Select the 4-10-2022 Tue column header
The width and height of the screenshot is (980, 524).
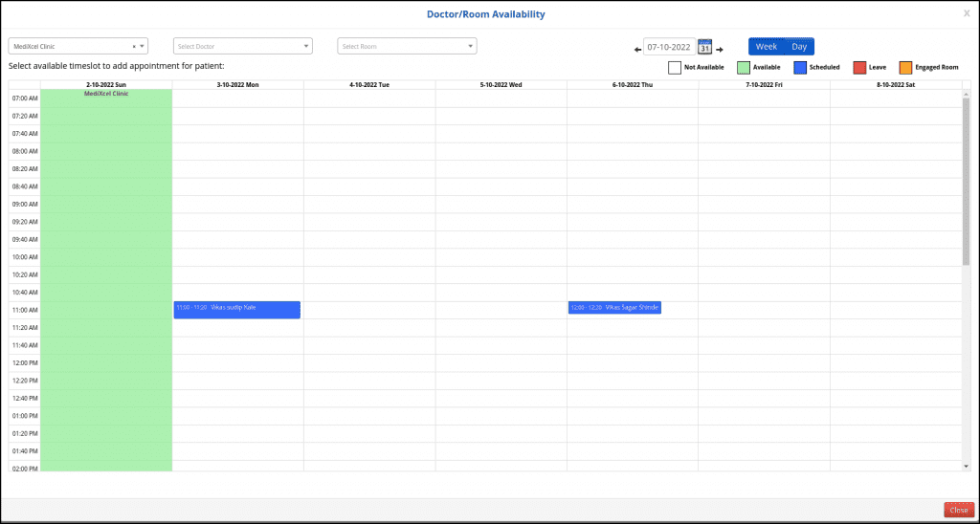click(x=369, y=84)
